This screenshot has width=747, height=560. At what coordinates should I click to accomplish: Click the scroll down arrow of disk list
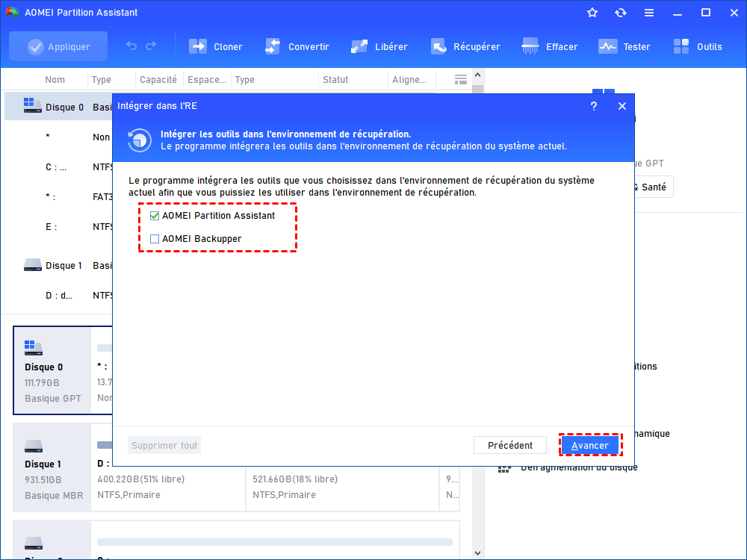478,553
